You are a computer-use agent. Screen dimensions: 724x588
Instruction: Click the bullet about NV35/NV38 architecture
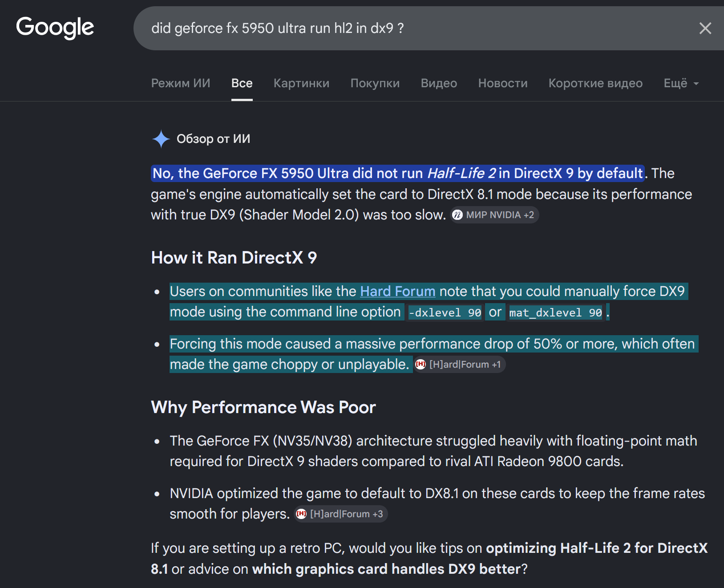[x=433, y=451]
